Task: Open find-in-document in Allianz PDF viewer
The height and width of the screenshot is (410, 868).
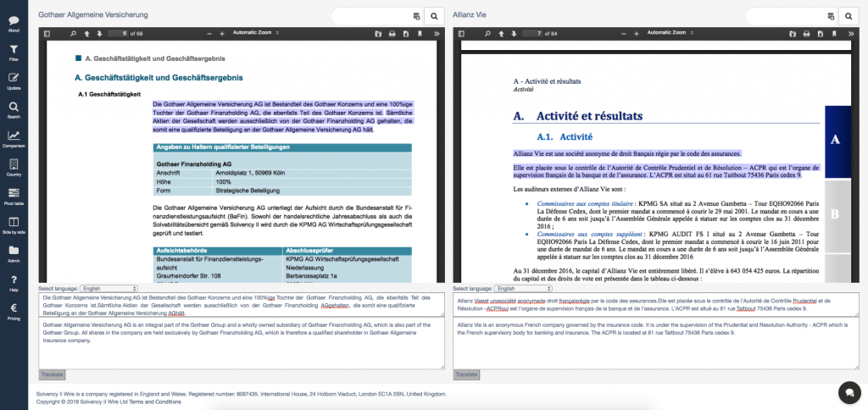Action: pyautogui.click(x=487, y=33)
